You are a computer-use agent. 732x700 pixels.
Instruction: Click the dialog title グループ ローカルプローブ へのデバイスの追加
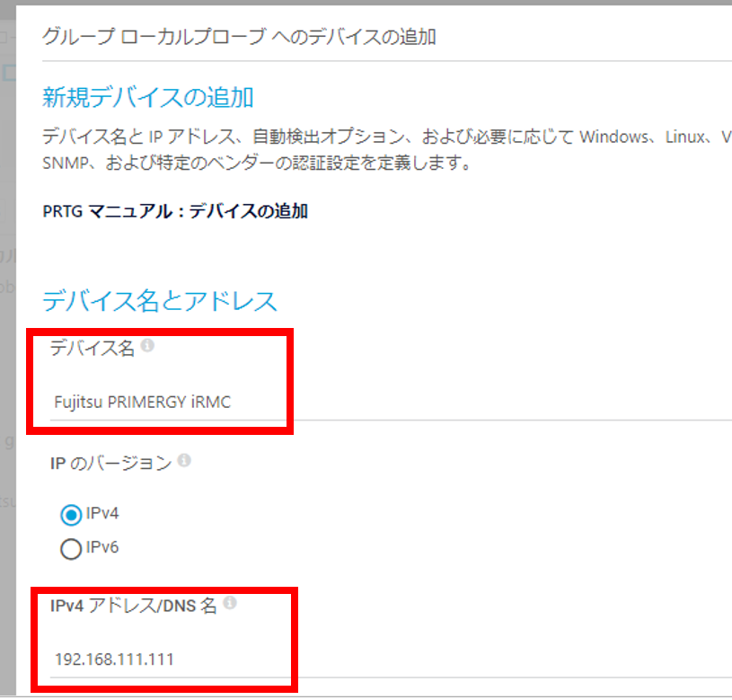click(239, 37)
